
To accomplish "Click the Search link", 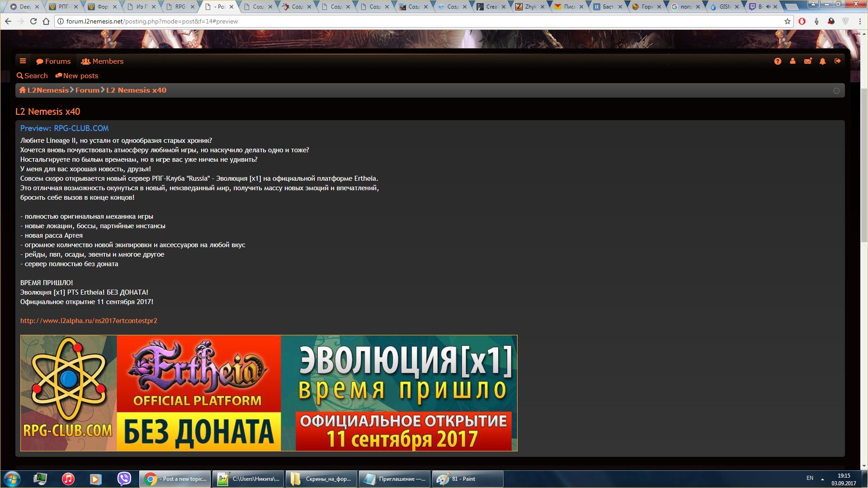I will tap(32, 75).
